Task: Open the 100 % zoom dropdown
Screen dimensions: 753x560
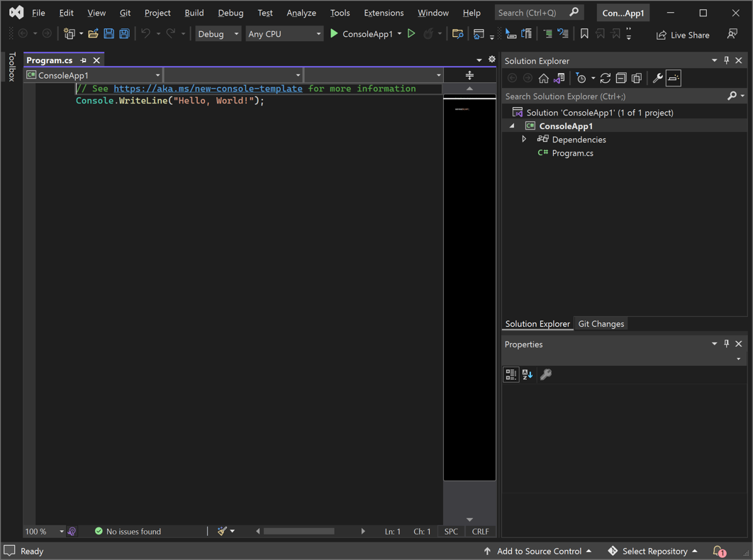Action: (62, 531)
